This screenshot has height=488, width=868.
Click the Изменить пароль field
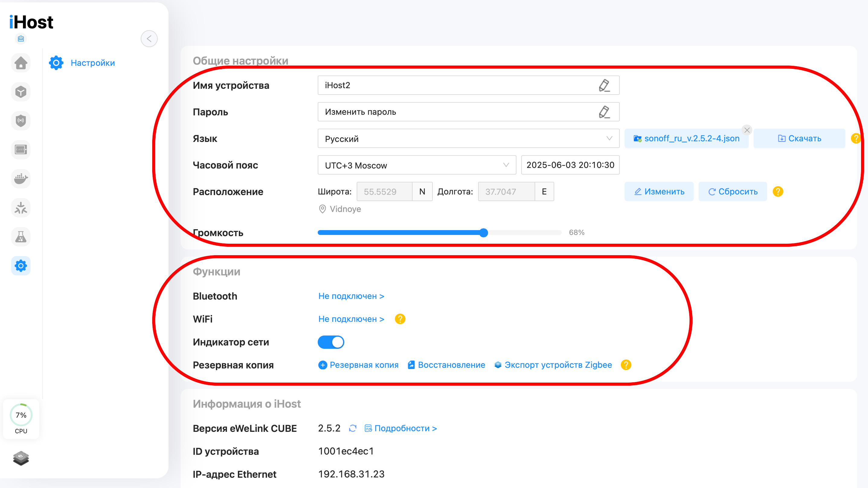[x=468, y=112]
